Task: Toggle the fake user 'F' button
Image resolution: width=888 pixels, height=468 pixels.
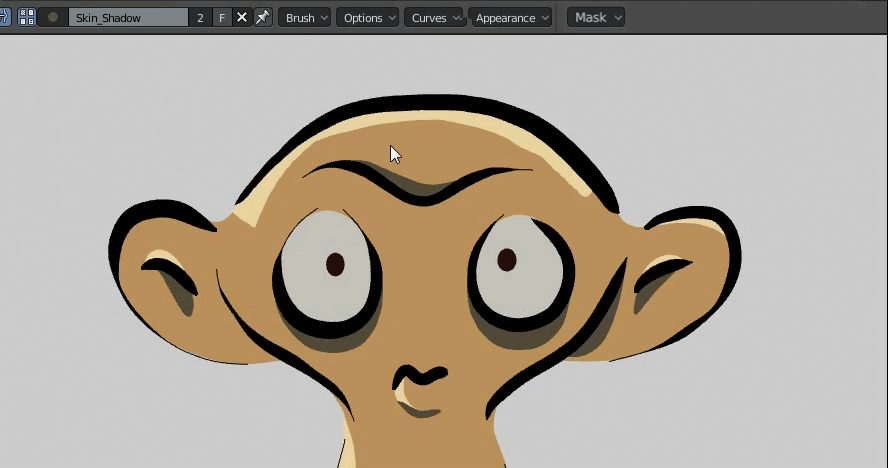Action: click(222, 18)
